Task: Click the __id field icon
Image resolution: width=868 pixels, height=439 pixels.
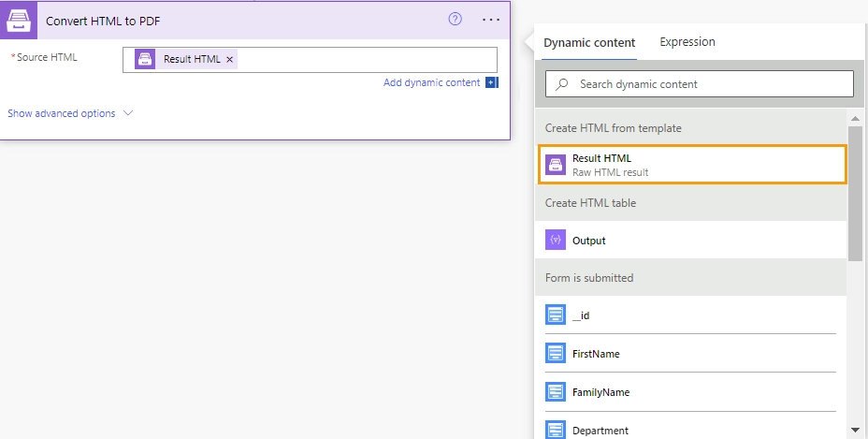Action: click(556, 315)
